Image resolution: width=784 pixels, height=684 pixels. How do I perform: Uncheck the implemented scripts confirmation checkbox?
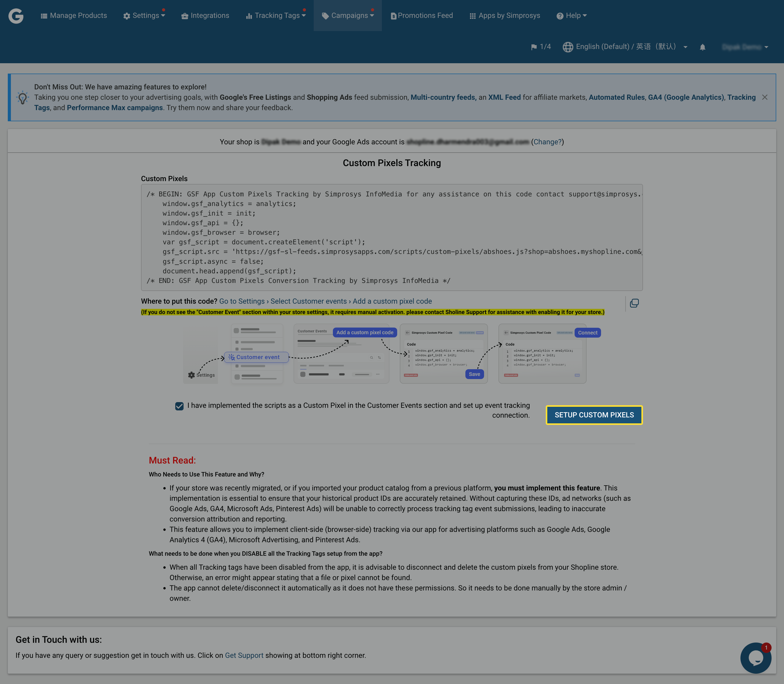click(179, 406)
